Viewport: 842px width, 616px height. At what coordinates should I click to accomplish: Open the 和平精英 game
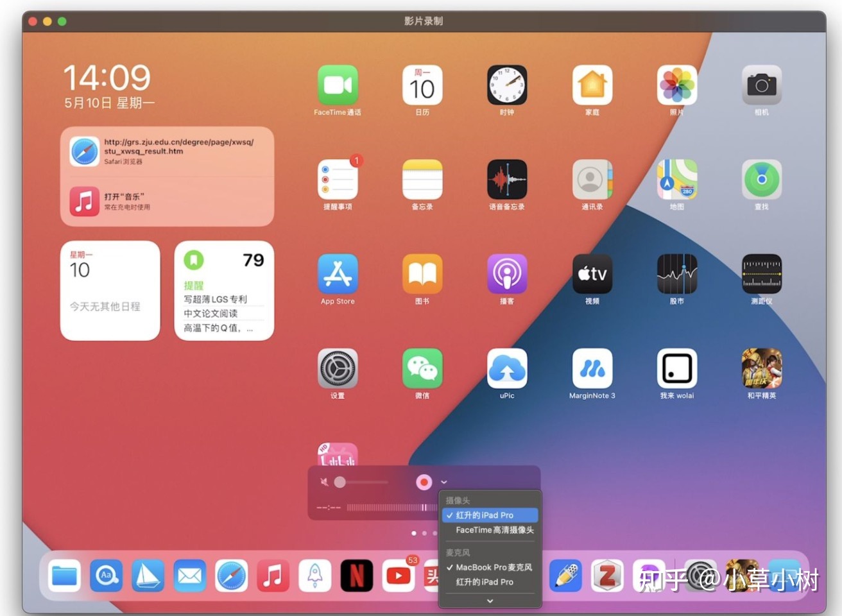point(762,368)
